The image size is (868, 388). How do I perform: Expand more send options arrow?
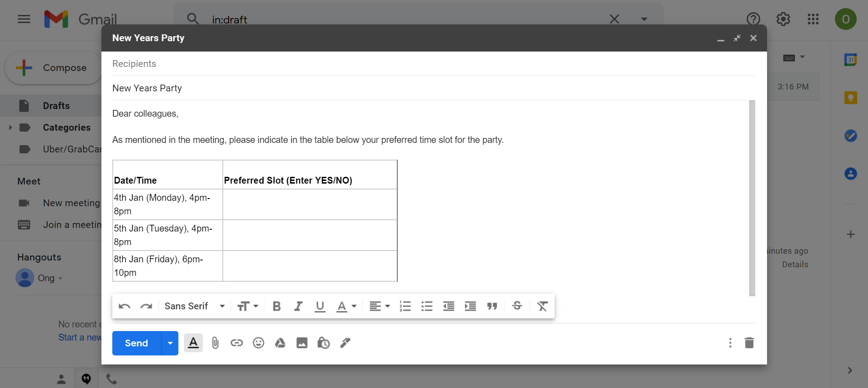tap(170, 343)
